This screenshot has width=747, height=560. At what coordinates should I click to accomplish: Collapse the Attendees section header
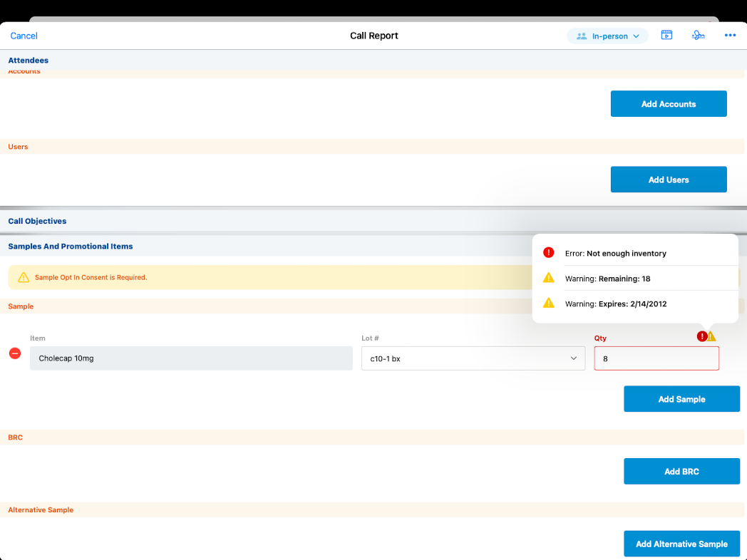pos(29,61)
